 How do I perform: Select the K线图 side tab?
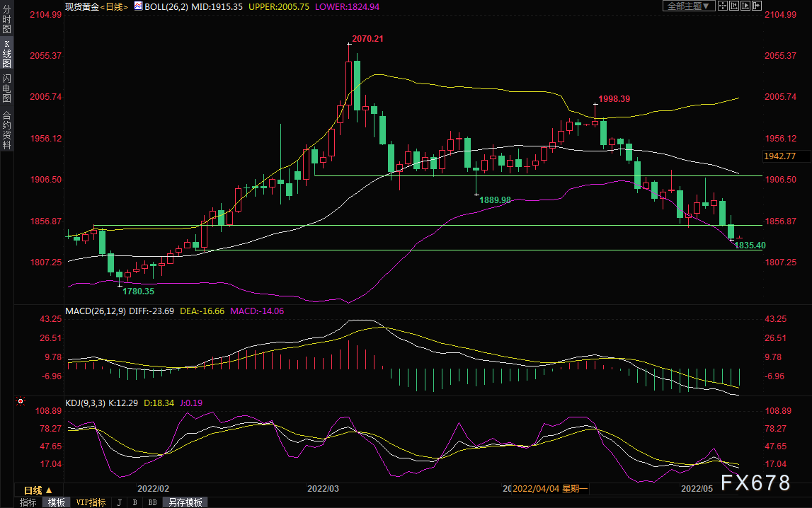[x=7, y=54]
